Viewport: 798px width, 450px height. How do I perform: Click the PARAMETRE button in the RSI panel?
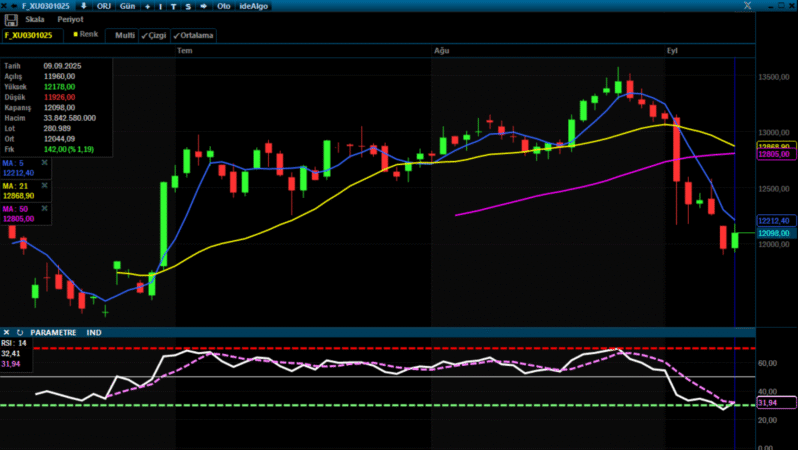click(x=53, y=332)
